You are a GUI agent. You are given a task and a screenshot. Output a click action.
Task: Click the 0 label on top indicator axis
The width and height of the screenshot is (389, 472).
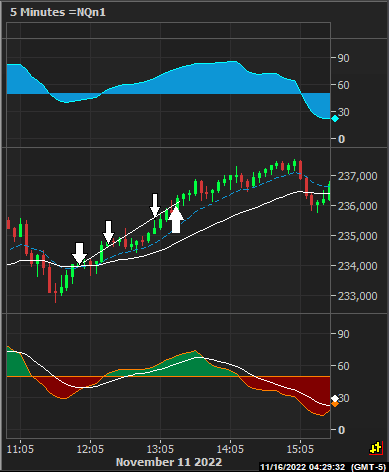341,139
